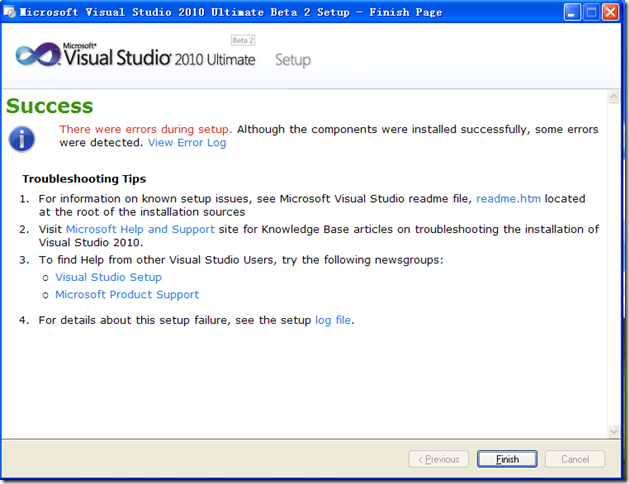Minimize the setup window
Screen dimensions: 629x484
tap(572, 12)
